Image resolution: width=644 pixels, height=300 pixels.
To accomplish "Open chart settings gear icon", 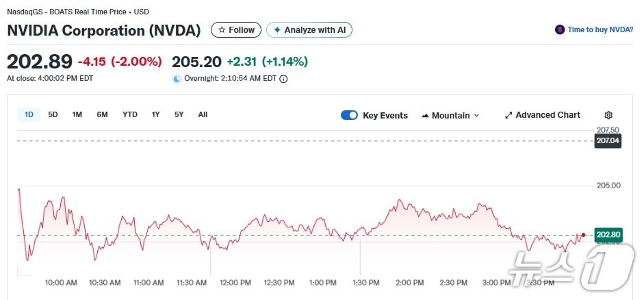I will pyautogui.click(x=608, y=115).
